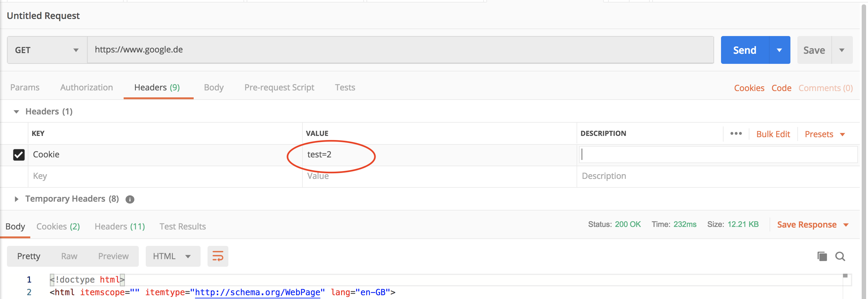868x299 pixels.
Task: Toggle line wrapping in the response viewer
Action: [x=218, y=256]
